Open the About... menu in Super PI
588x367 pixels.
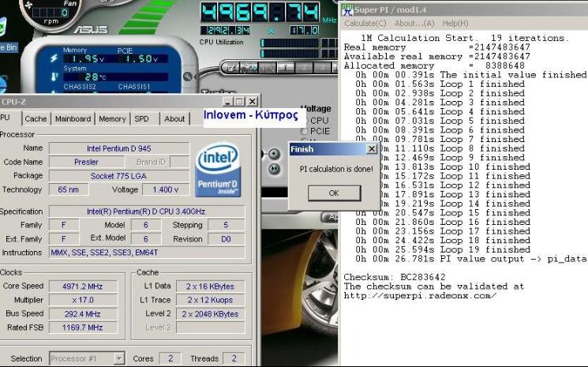415,24
